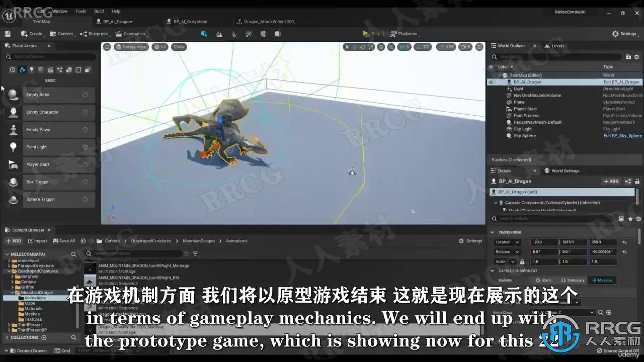Collapse the Transform section
The image size is (644, 362).
click(492, 232)
